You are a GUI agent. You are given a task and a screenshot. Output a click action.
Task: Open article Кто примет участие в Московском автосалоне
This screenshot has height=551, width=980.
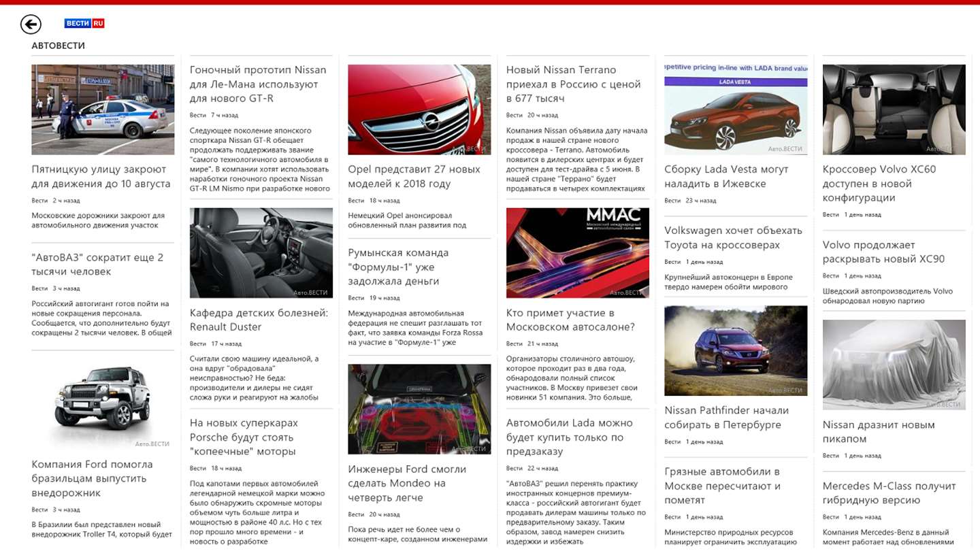click(x=570, y=320)
